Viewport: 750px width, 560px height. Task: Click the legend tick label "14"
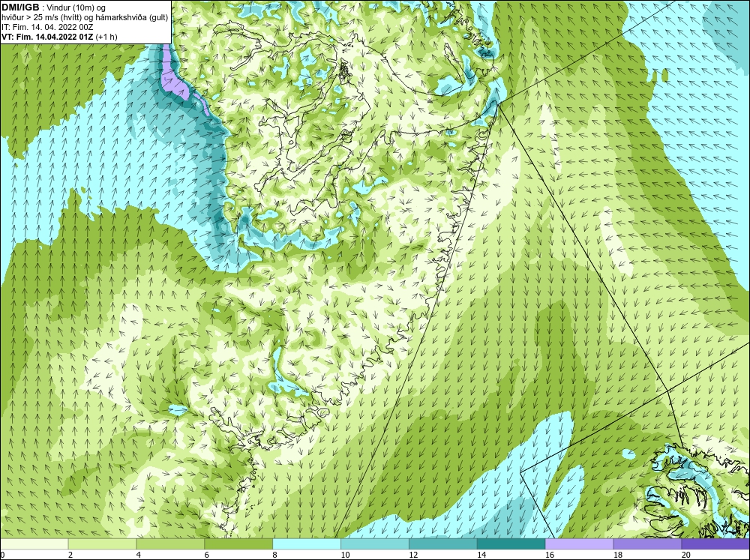[481, 556]
